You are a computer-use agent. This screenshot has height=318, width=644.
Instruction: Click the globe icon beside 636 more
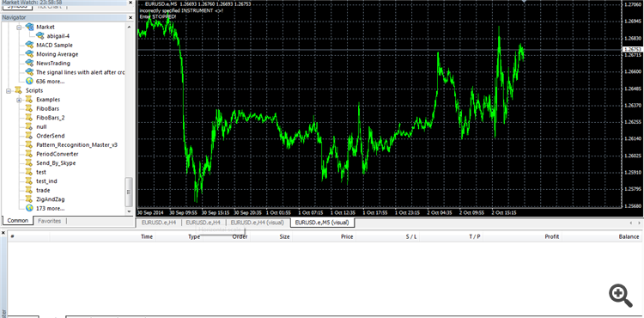pos(29,81)
